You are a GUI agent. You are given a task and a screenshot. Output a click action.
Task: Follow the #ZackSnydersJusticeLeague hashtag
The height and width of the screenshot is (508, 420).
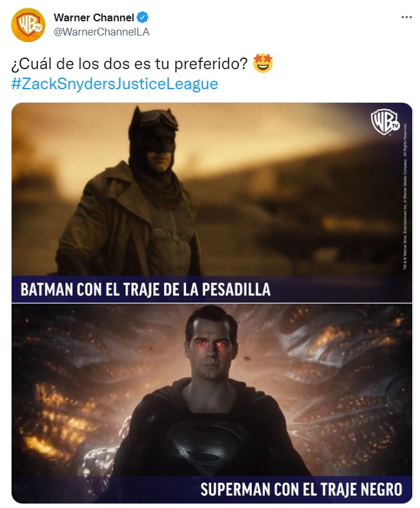tap(114, 83)
